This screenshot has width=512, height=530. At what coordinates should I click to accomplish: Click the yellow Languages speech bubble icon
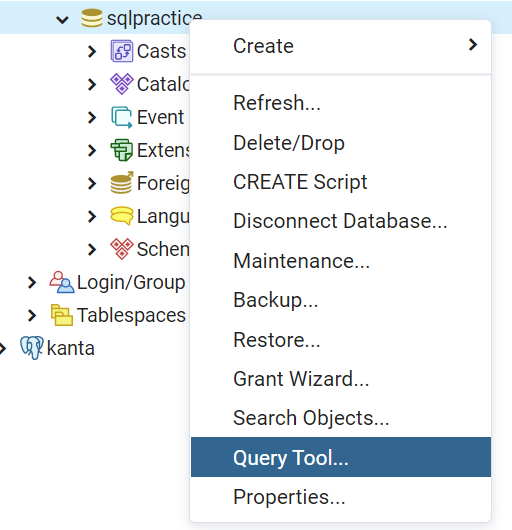tap(122, 216)
